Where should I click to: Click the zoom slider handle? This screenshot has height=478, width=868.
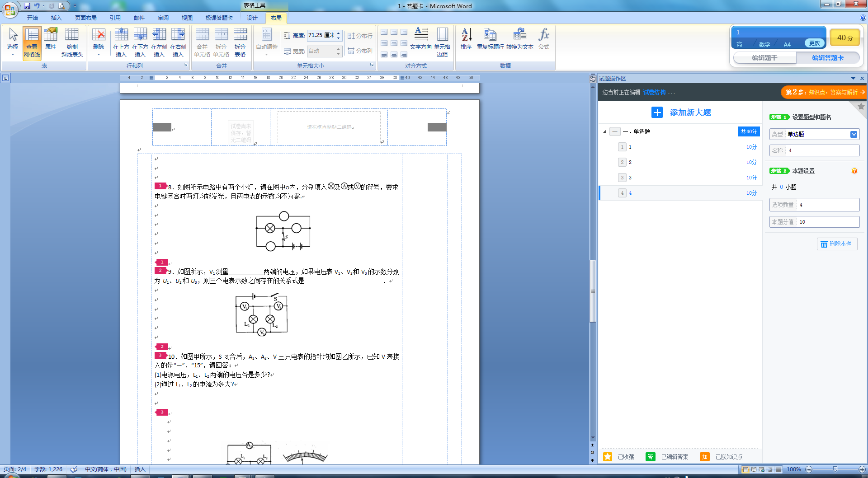pos(835,469)
